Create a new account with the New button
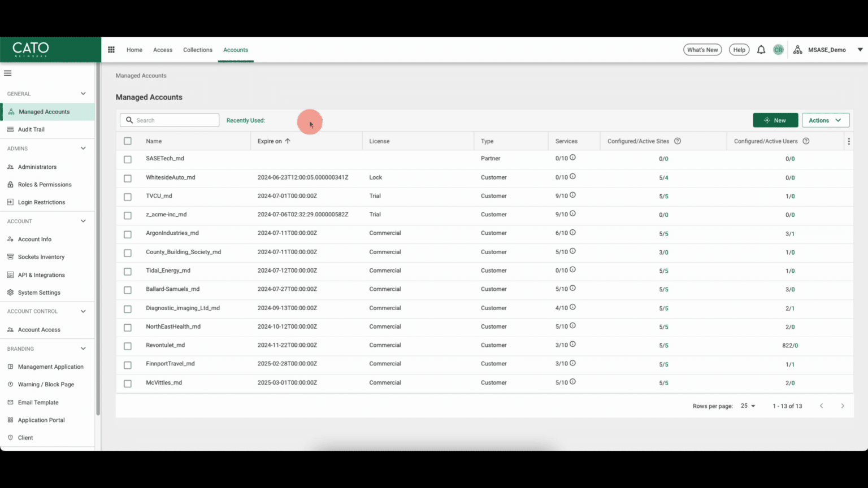 [775, 120]
